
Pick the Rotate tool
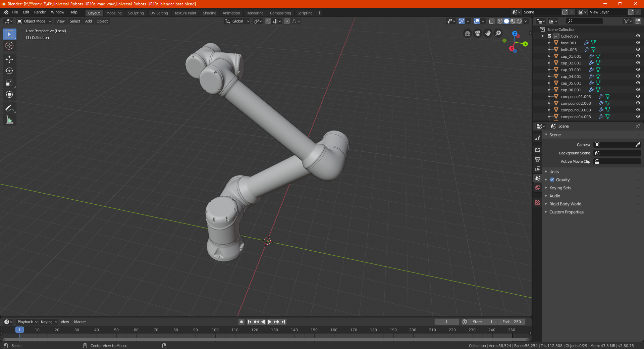[9, 71]
